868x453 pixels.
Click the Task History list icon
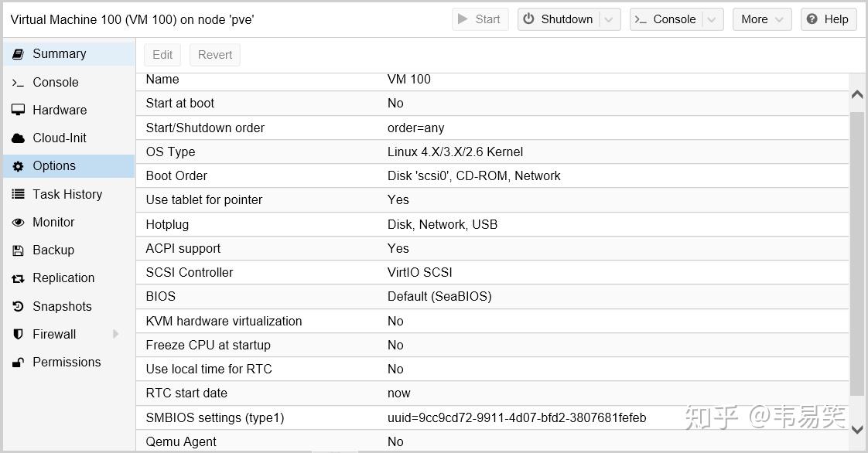point(18,195)
